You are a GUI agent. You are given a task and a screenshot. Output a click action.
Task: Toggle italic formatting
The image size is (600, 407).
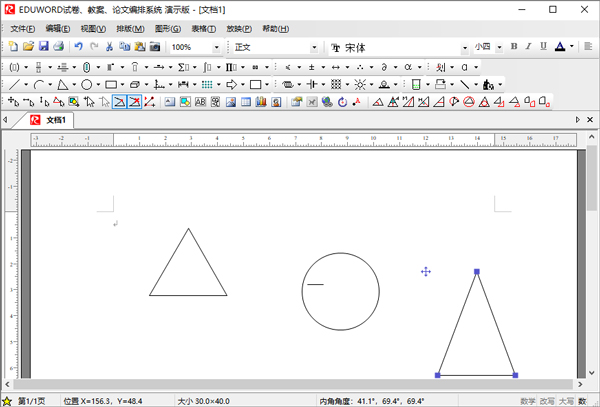pyautogui.click(x=528, y=47)
